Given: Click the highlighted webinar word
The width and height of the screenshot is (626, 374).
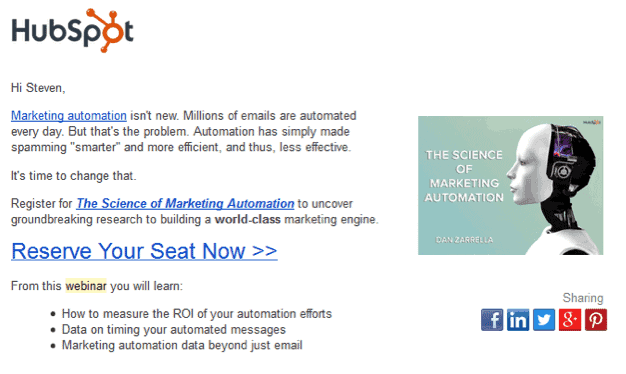Looking at the screenshot, I should pos(86,286).
